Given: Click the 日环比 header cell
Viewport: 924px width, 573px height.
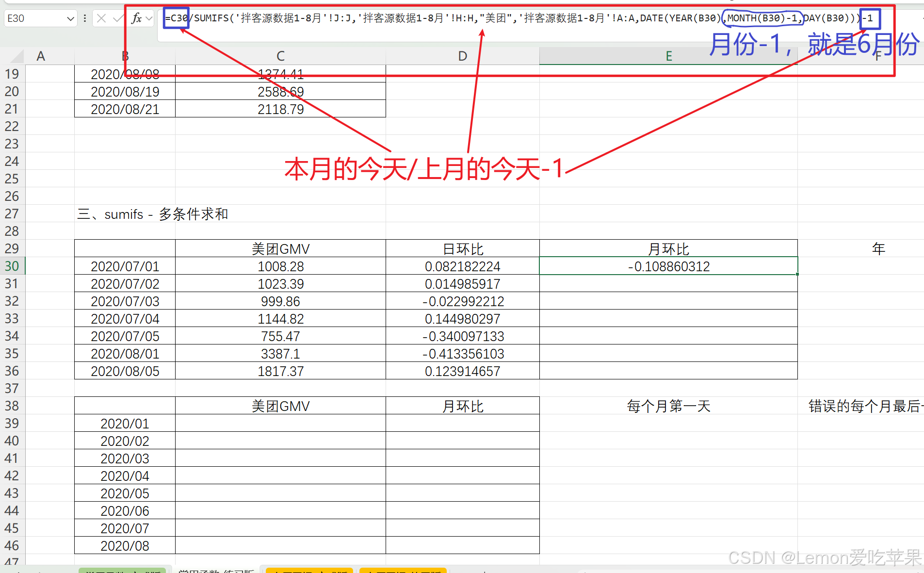Looking at the screenshot, I should pyautogui.click(x=462, y=248).
